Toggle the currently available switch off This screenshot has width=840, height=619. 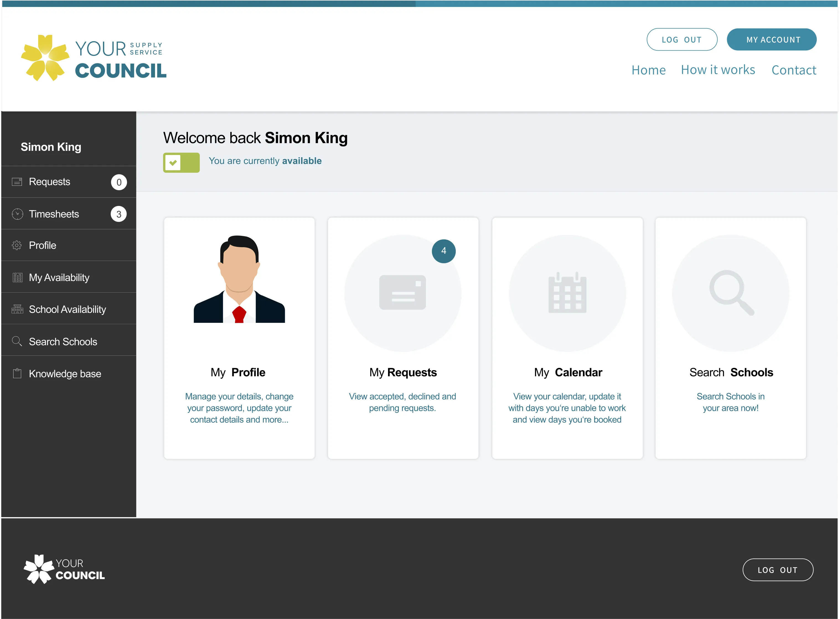[181, 163]
